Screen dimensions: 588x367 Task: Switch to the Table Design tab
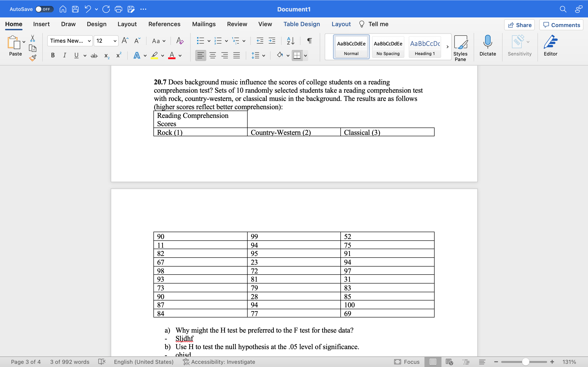[x=302, y=24]
